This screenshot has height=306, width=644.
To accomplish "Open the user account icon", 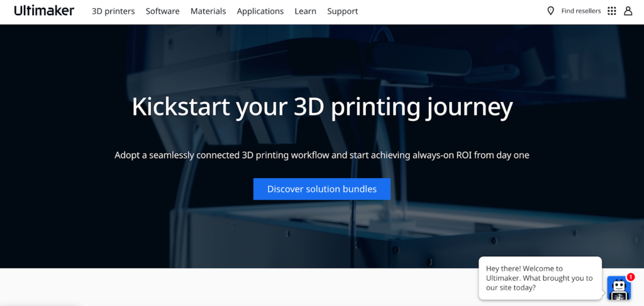I will (x=628, y=11).
